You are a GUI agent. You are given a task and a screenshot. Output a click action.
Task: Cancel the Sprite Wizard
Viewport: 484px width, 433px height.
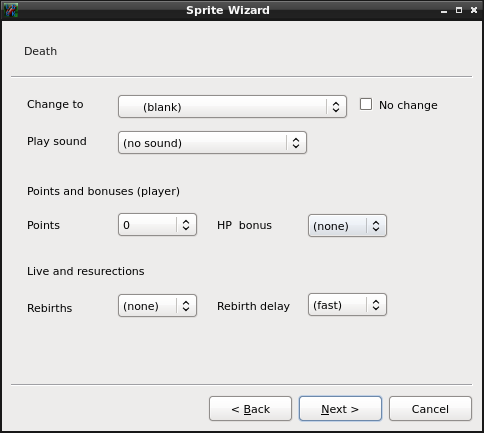(430, 409)
